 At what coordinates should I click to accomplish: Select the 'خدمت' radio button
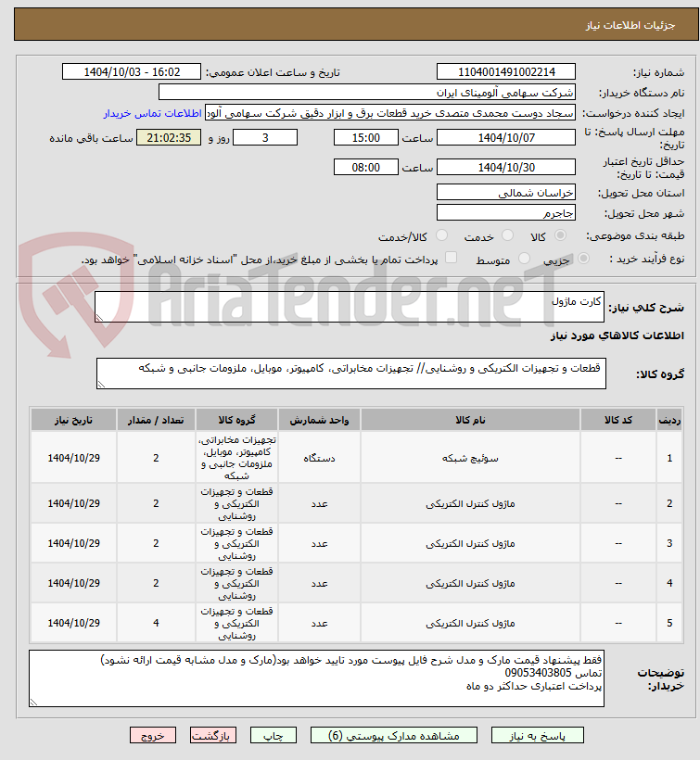pyautogui.click(x=507, y=235)
